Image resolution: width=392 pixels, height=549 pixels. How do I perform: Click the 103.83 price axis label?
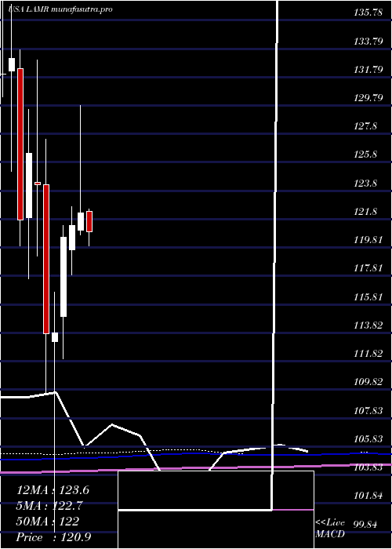click(x=368, y=467)
